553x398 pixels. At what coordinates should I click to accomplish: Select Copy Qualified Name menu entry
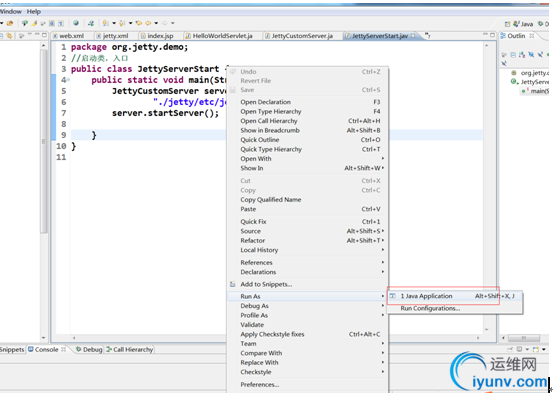(308, 200)
